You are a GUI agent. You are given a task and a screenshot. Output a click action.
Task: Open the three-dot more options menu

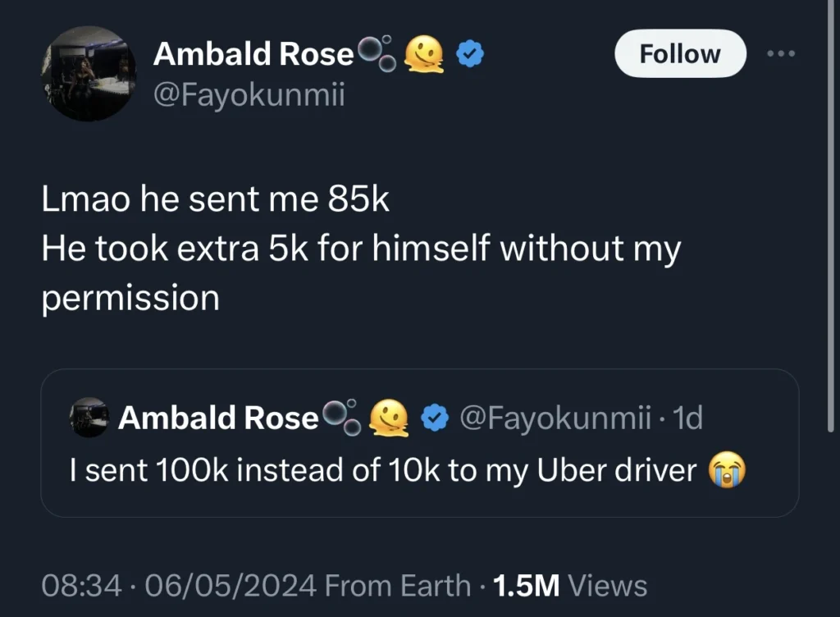781,53
